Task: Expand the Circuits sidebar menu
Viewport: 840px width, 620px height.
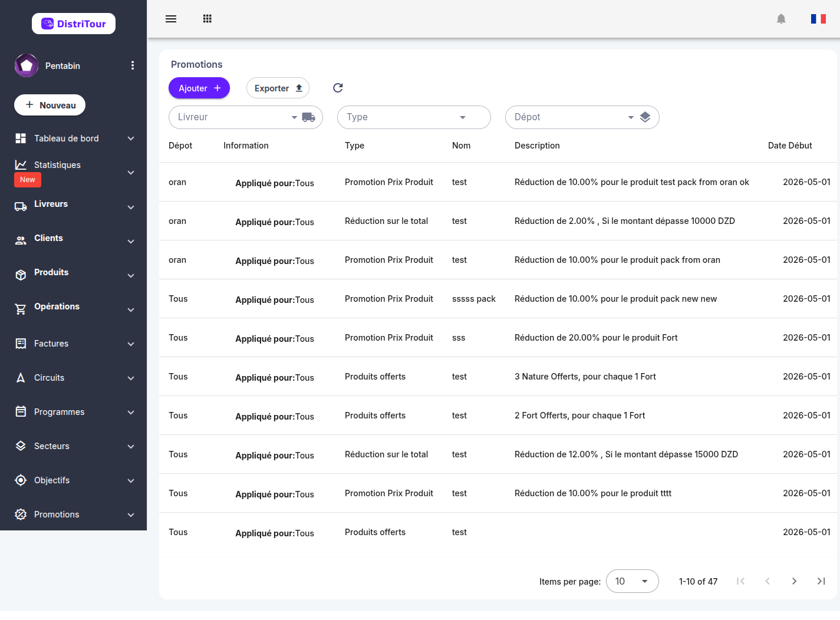Action: tap(73, 378)
